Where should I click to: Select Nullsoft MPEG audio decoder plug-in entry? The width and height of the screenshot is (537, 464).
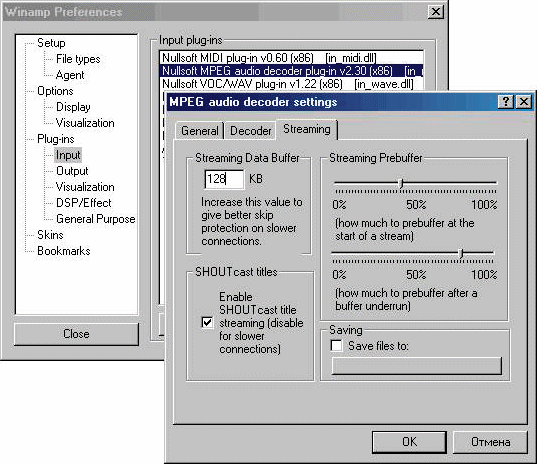pos(291,71)
